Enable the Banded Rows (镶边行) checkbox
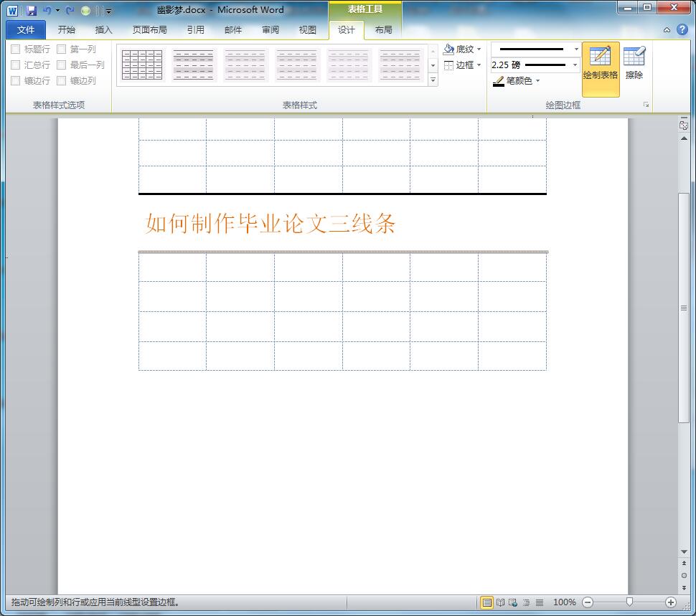The width and height of the screenshot is (696, 616). click(16, 81)
